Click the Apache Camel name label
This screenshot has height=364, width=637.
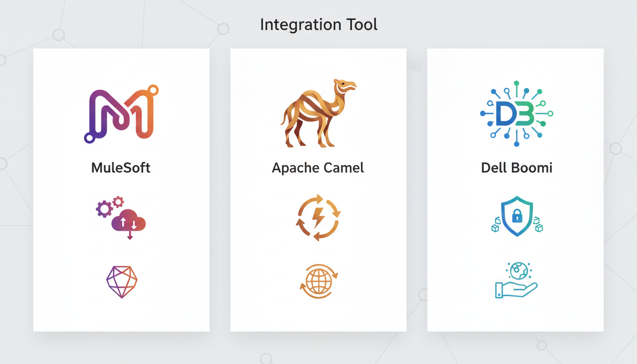click(x=318, y=167)
